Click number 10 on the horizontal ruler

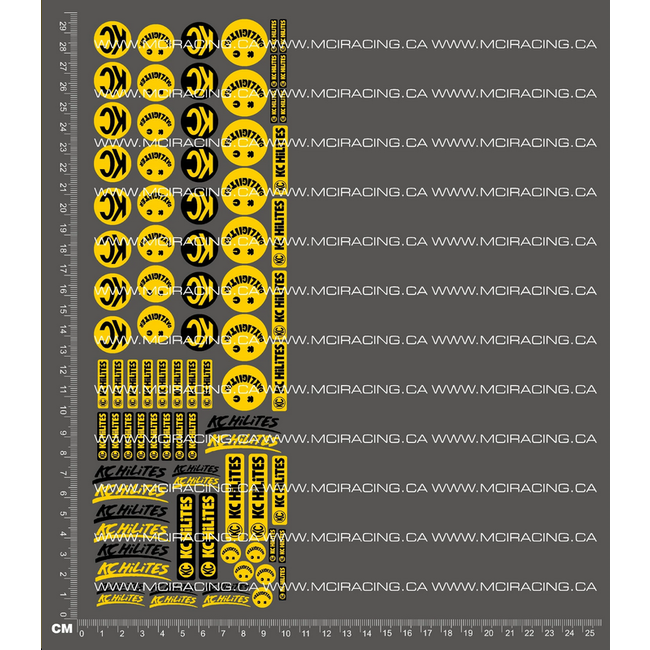pos(286,633)
